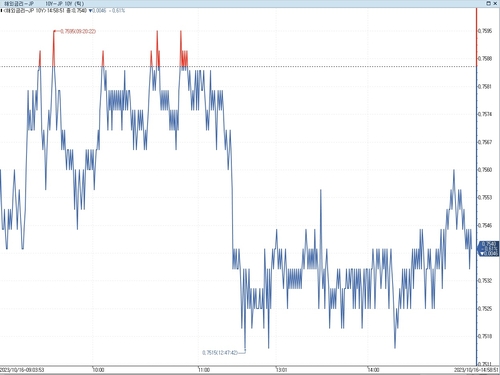This screenshot has height=375, width=500.
Task: Click the end timestamp 2023/10/16-14:58:51
Action: click(477, 370)
